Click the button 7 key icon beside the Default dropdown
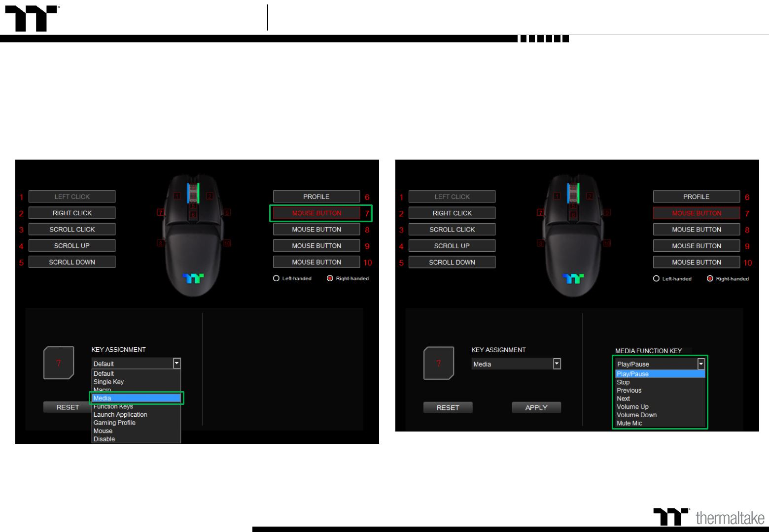The width and height of the screenshot is (769, 532). (x=59, y=363)
